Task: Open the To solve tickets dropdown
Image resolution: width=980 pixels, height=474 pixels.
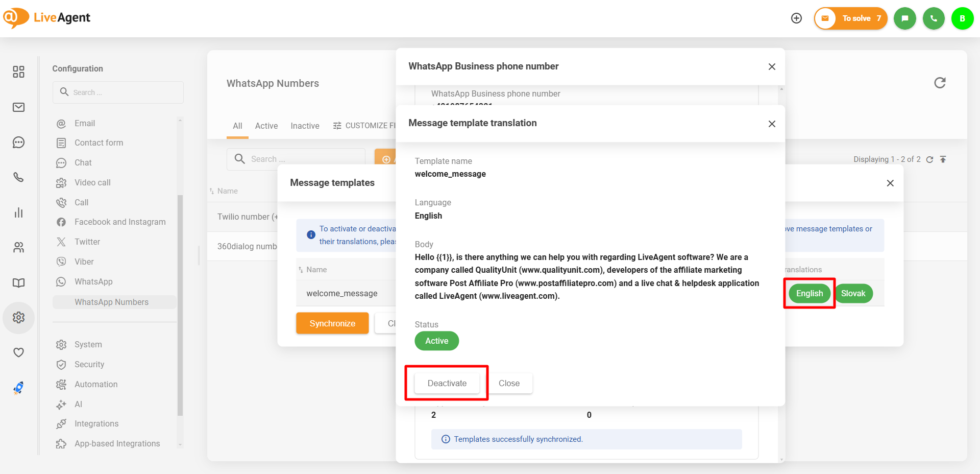Action: 851,18
